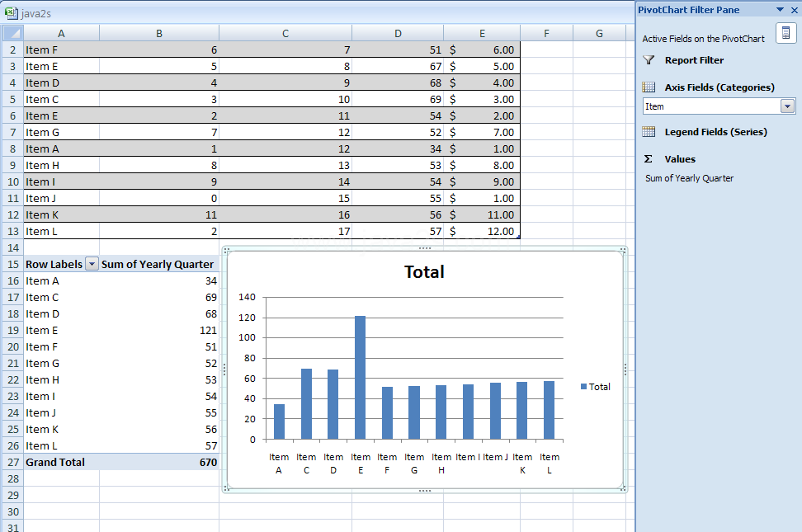802x532 pixels.
Task: Select row 2 header
Action: pyautogui.click(x=12, y=49)
